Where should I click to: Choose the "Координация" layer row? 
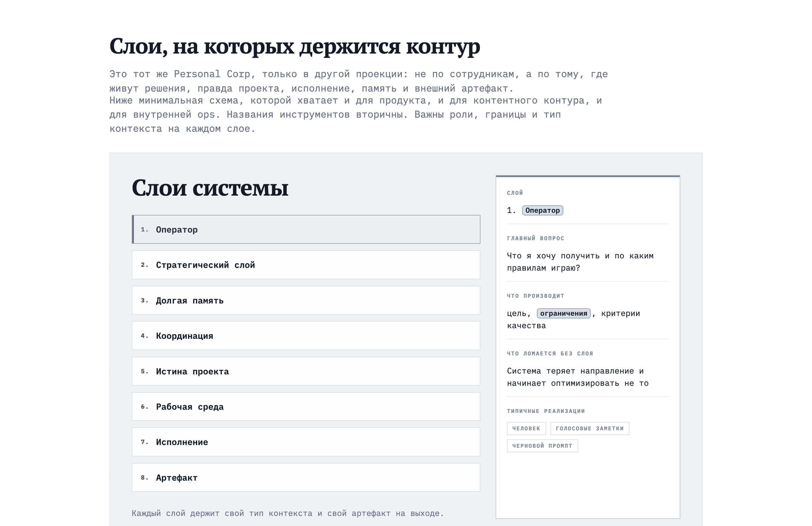click(306, 336)
